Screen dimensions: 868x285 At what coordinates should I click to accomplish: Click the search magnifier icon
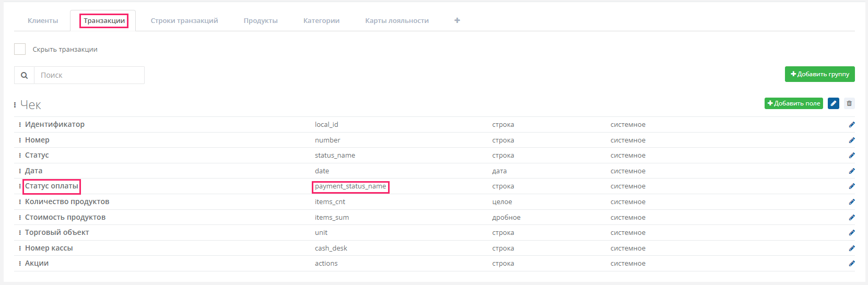tap(24, 75)
